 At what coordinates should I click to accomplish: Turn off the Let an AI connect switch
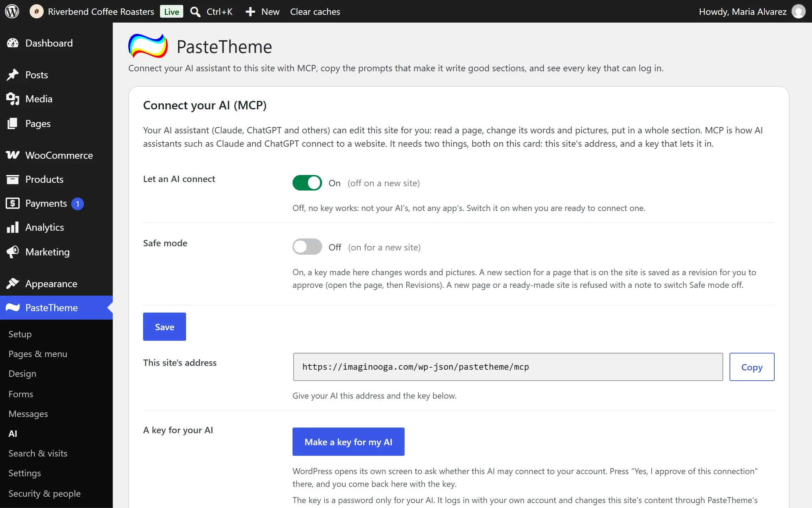click(x=307, y=183)
